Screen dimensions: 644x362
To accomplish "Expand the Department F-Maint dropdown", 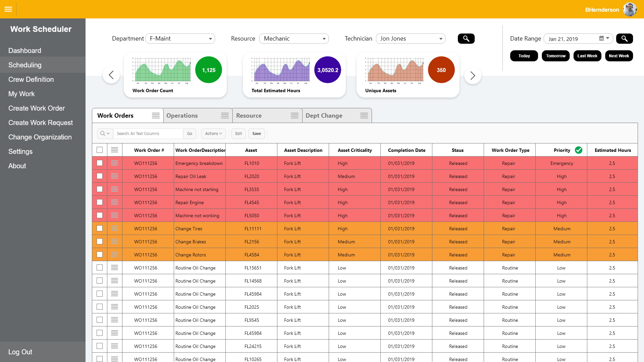I will click(180, 39).
